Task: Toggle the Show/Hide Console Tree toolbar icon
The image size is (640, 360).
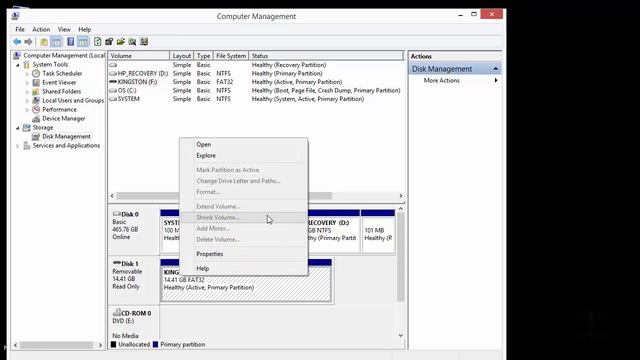Action: coord(56,42)
